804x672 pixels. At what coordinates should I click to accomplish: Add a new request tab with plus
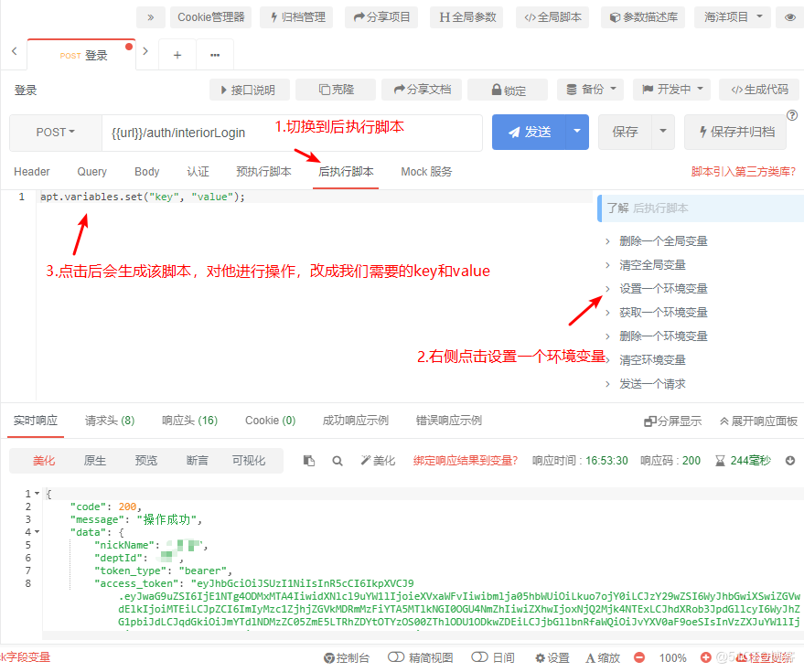(x=177, y=55)
